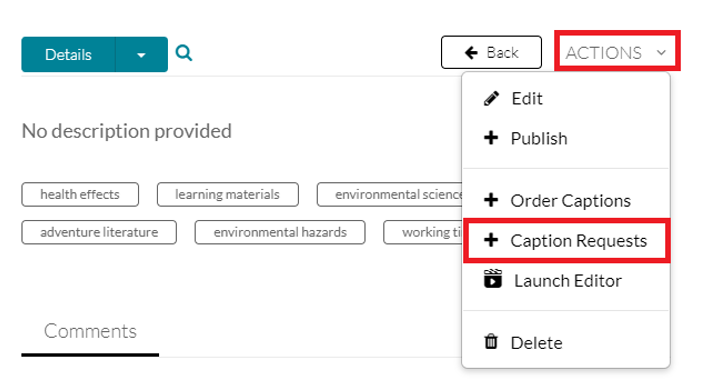Click the plus icon beside Order Captions
Screen dimensions: 703x379
491,200
